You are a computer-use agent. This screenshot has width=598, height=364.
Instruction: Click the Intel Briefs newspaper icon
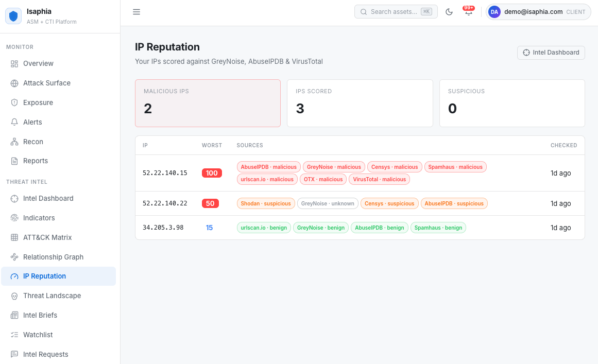click(14, 315)
